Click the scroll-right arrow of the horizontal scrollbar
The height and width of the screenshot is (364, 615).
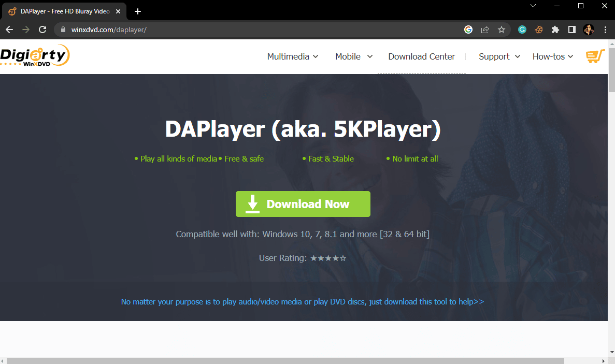(604, 361)
